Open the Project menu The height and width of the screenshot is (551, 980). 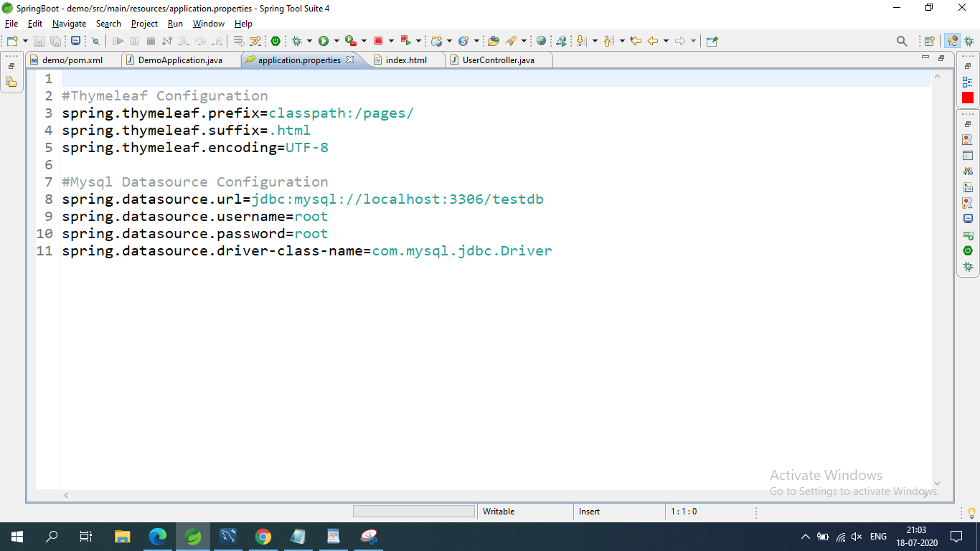coord(144,23)
